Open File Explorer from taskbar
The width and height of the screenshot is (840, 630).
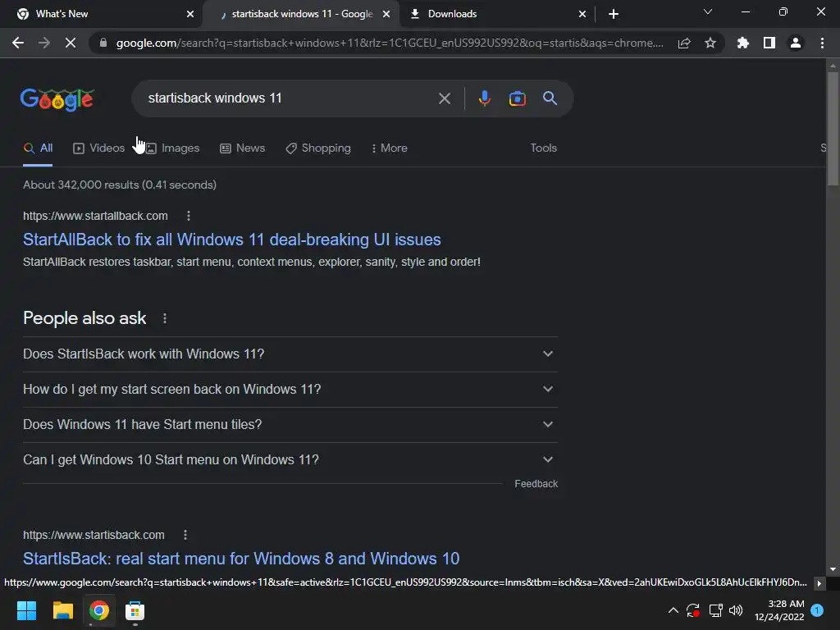[62, 610]
